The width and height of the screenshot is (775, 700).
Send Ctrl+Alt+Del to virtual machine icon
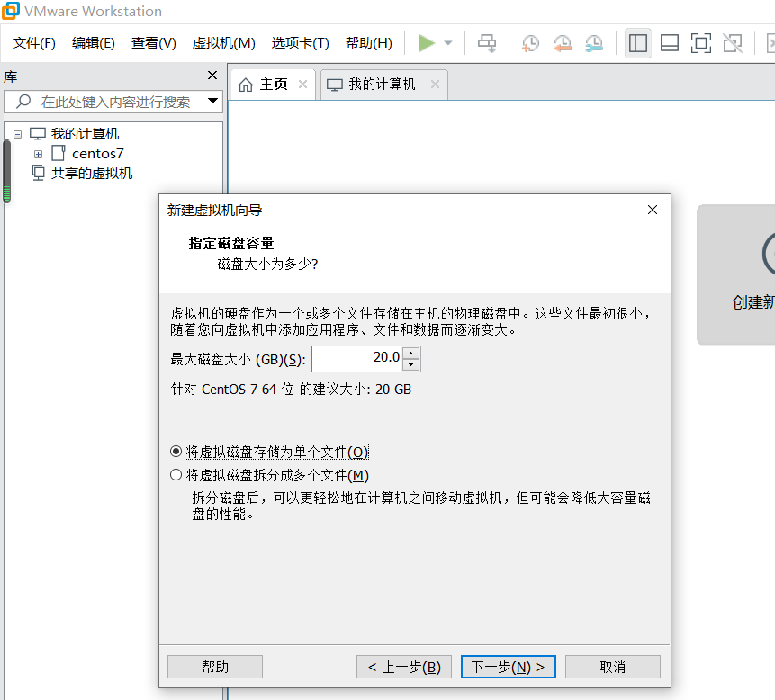[x=487, y=43]
